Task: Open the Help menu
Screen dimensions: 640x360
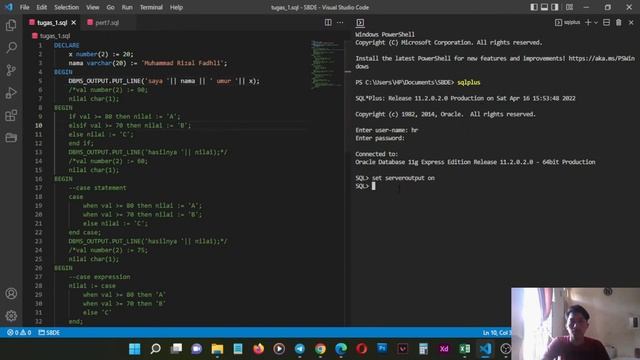Action: coord(176,7)
